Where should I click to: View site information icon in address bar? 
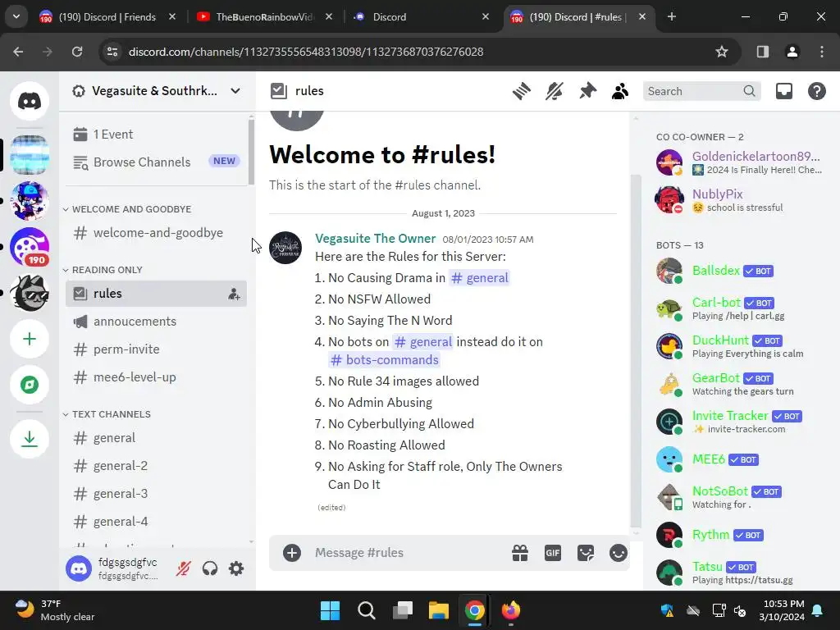(112, 52)
